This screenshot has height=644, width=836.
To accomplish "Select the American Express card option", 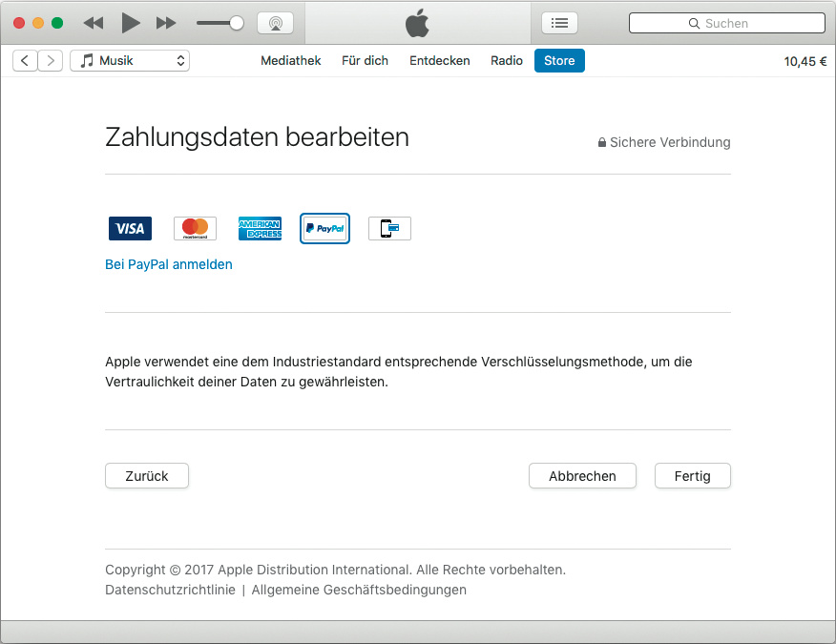I will tap(261, 228).
